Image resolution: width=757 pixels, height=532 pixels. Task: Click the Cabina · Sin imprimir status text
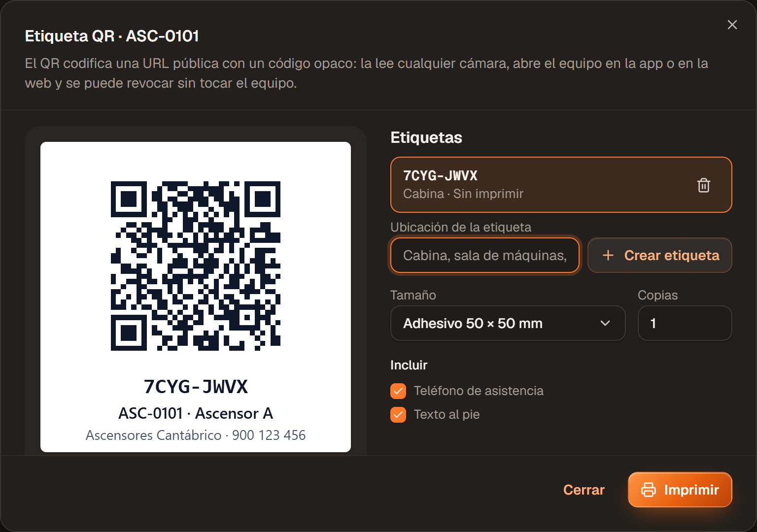point(463,194)
